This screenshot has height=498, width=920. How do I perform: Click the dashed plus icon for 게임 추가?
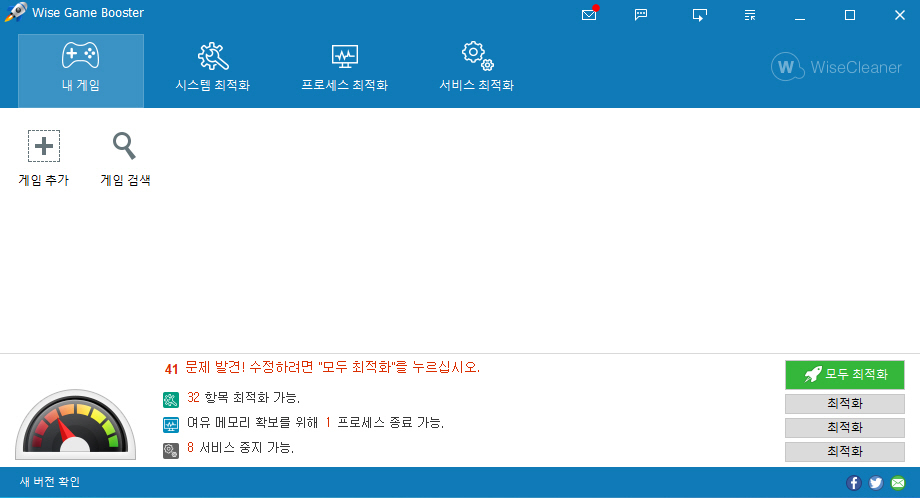tap(44, 146)
